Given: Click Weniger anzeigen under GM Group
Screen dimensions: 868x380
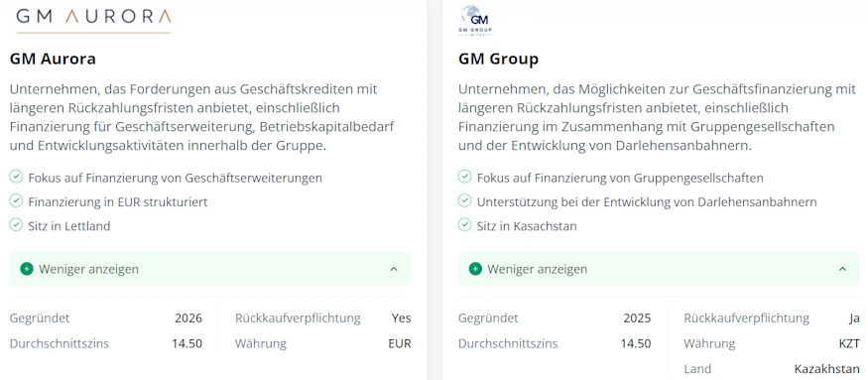Looking at the screenshot, I should tap(538, 269).
